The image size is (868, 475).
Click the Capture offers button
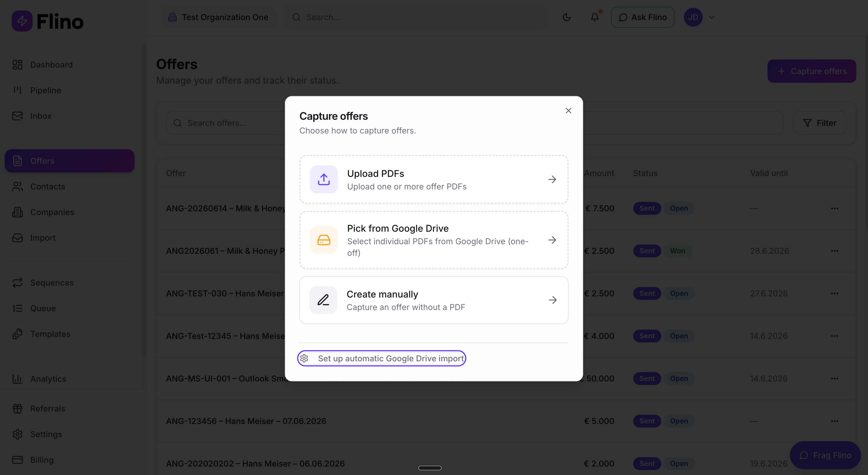click(812, 71)
